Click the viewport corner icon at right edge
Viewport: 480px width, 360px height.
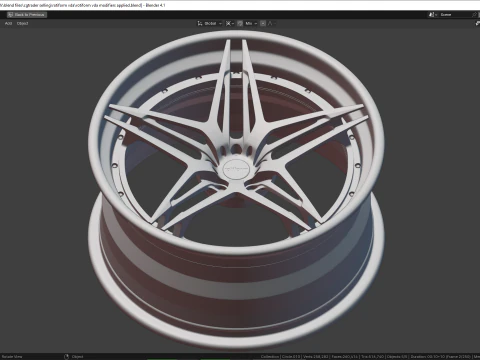(x=477, y=23)
